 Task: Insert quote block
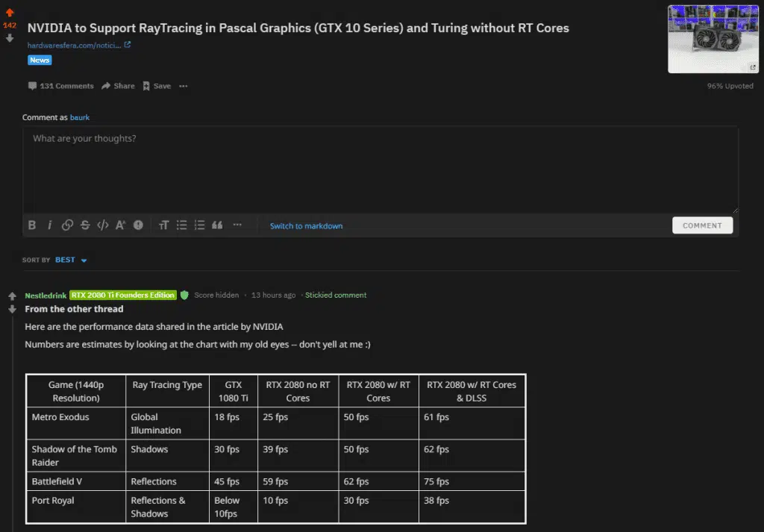coord(217,225)
